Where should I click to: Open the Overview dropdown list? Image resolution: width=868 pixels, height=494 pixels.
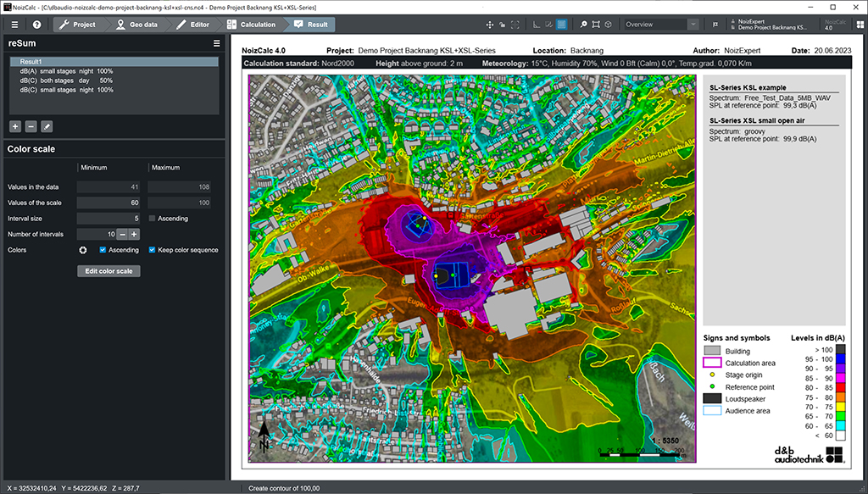click(693, 25)
